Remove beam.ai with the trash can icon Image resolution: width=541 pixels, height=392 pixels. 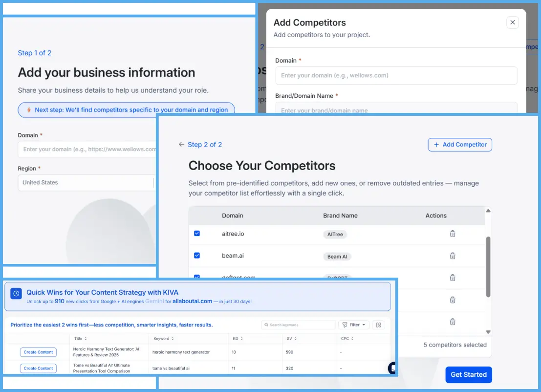tap(453, 256)
